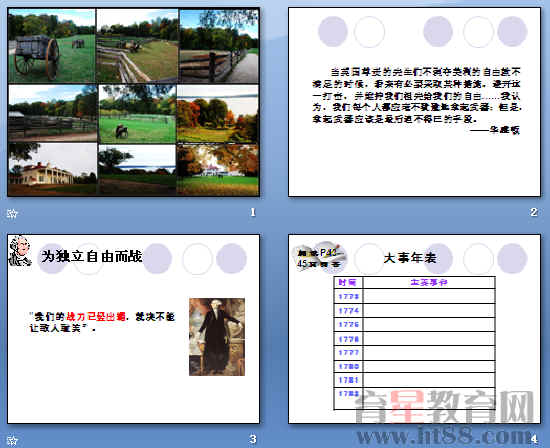Screen dimensions: 550x448
Task: Click the red highlighted text in the slide 3 quote
Action: [96, 317]
